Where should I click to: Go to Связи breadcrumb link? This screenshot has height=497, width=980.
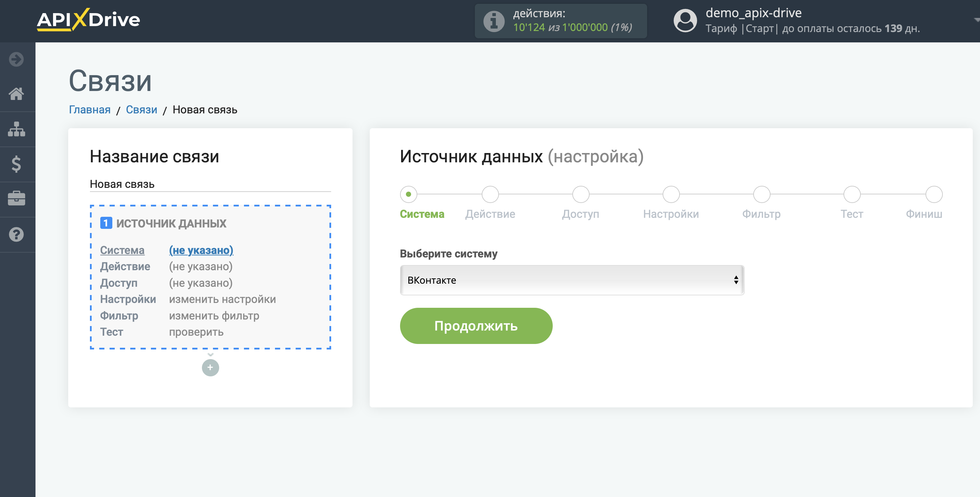pyautogui.click(x=142, y=110)
